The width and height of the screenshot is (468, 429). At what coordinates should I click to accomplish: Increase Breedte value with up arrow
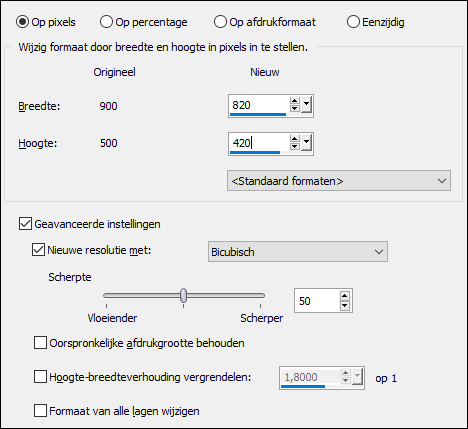294,101
